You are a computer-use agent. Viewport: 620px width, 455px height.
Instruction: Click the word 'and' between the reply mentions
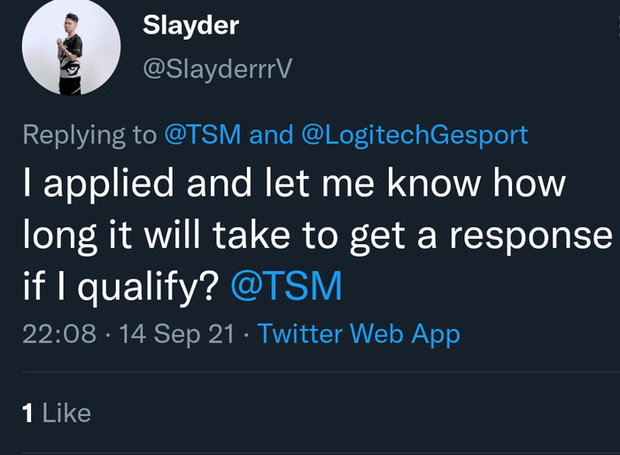coord(268,135)
